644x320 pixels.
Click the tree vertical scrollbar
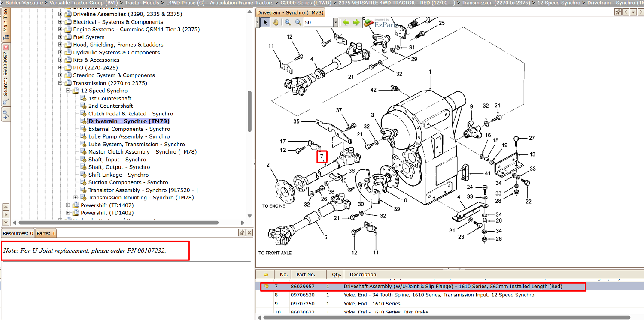point(250,112)
